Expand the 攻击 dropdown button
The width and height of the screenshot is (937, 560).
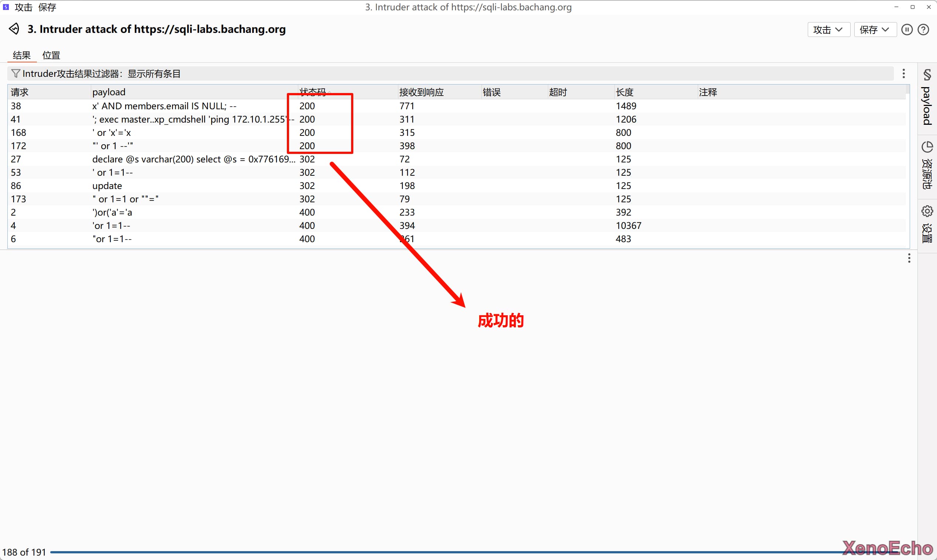(x=828, y=30)
